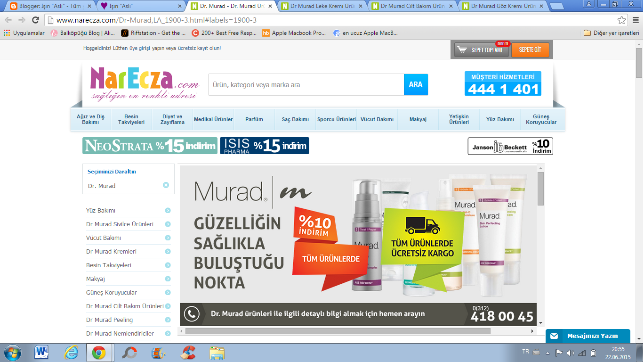
Task: Open Chrome menu hamburger icon
Action: pyautogui.click(x=635, y=20)
